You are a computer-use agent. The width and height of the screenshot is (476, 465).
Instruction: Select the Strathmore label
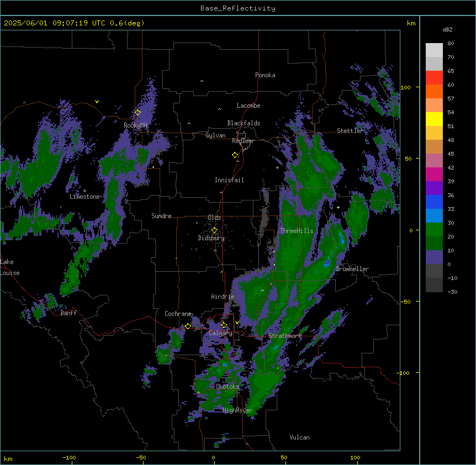(x=285, y=336)
